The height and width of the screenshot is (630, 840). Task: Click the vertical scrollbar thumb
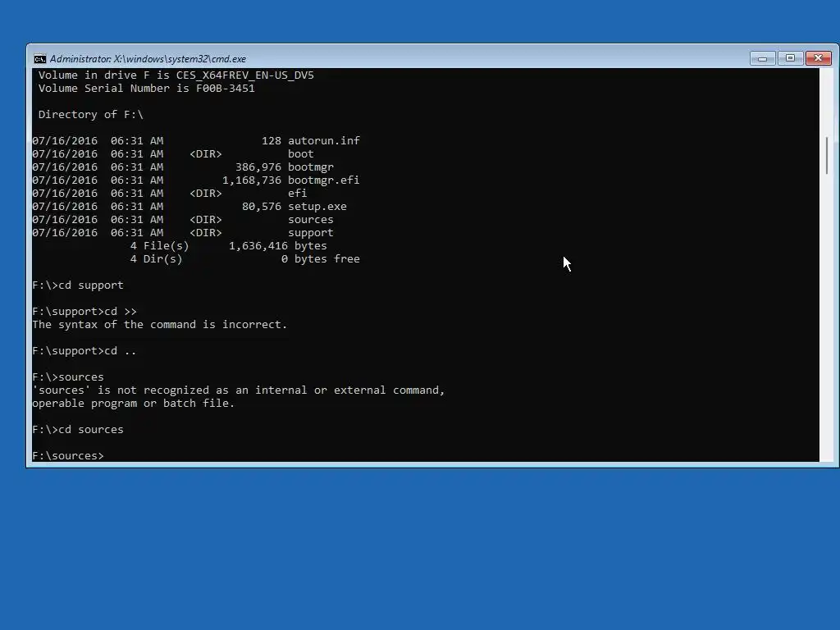(x=828, y=155)
